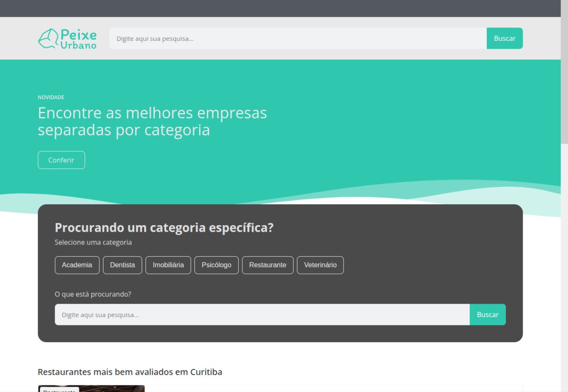
Task: Click the Peixe Urbano fish logo icon
Action: coord(48,39)
